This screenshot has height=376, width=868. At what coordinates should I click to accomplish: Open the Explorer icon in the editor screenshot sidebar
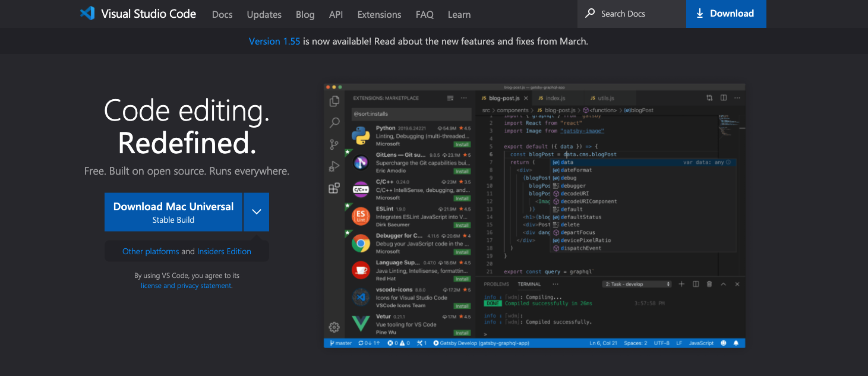(x=334, y=102)
